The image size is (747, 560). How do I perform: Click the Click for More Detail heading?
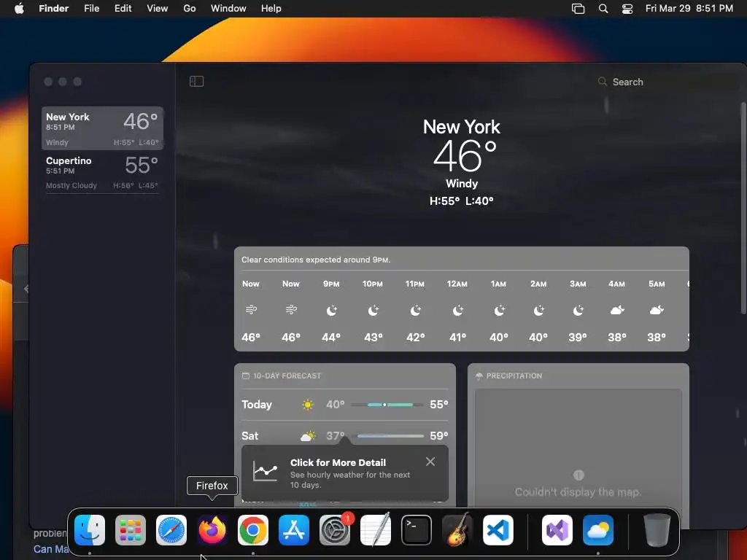(x=338, y=462)
